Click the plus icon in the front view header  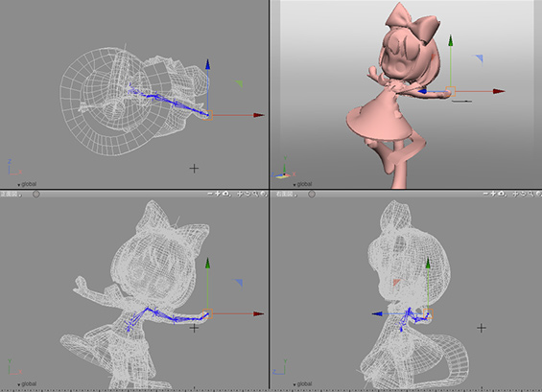218,194
